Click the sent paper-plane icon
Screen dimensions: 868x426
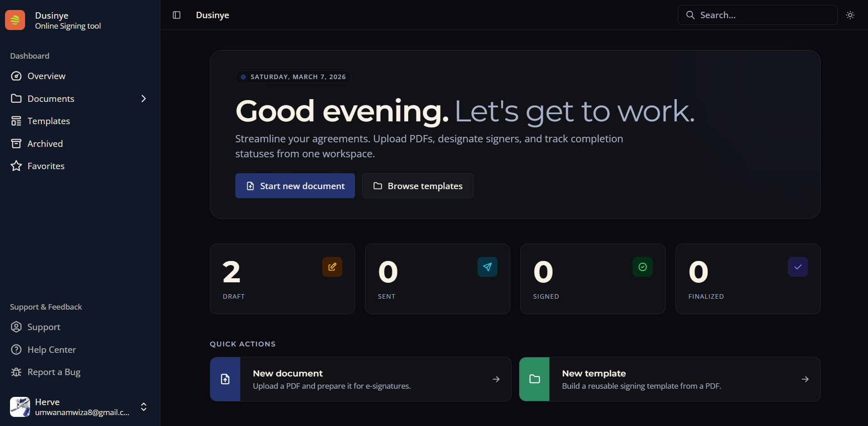pyautogui.click(x=487, y=267)
